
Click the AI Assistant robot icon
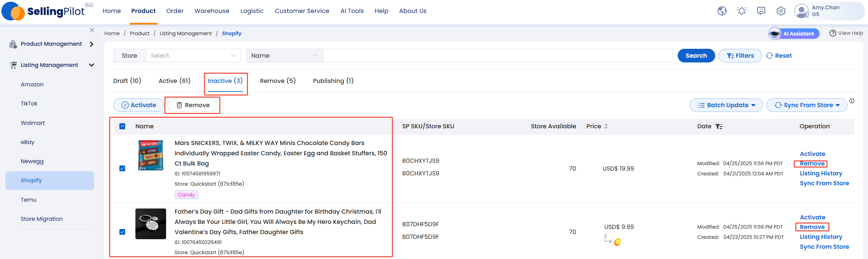click(x=775, y=33)
